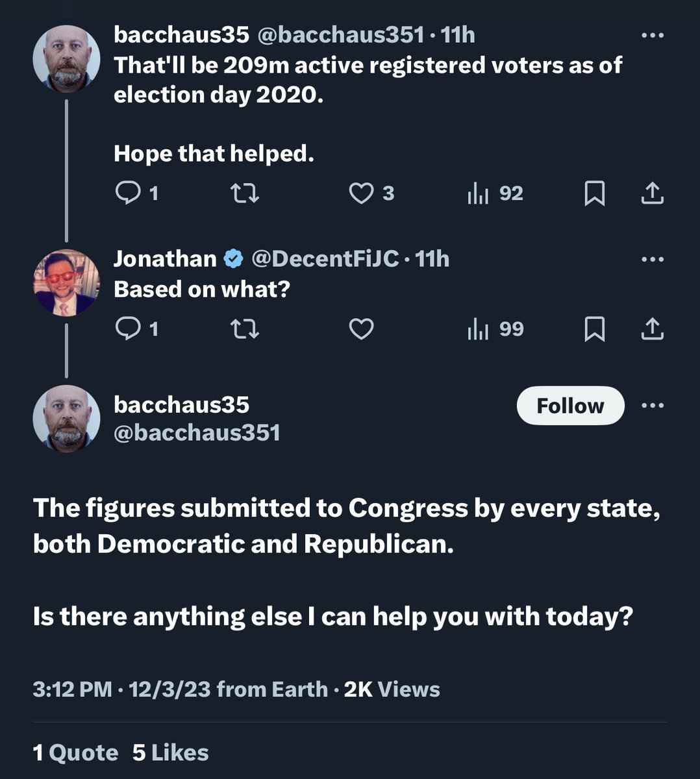The width and height of the screenshot is (700, 779).
Task: View analytics showing 92 views
Action: point(495,193)
